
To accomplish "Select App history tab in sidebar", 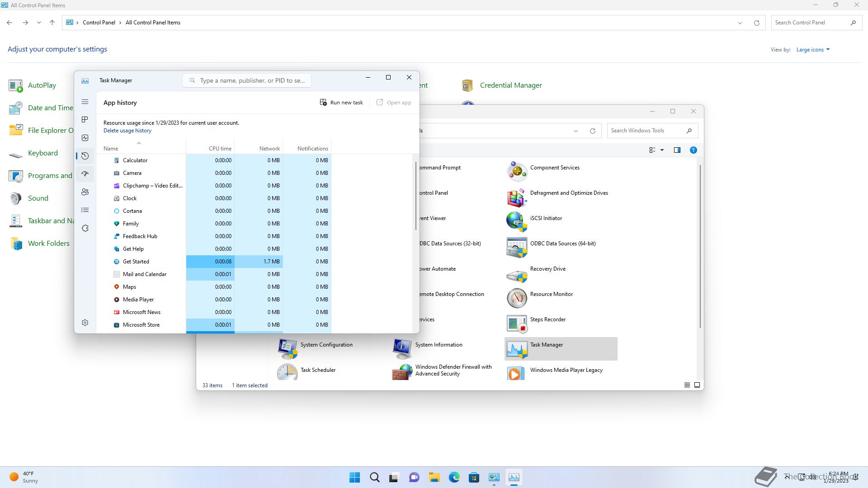I will click(x=85, y=156).
